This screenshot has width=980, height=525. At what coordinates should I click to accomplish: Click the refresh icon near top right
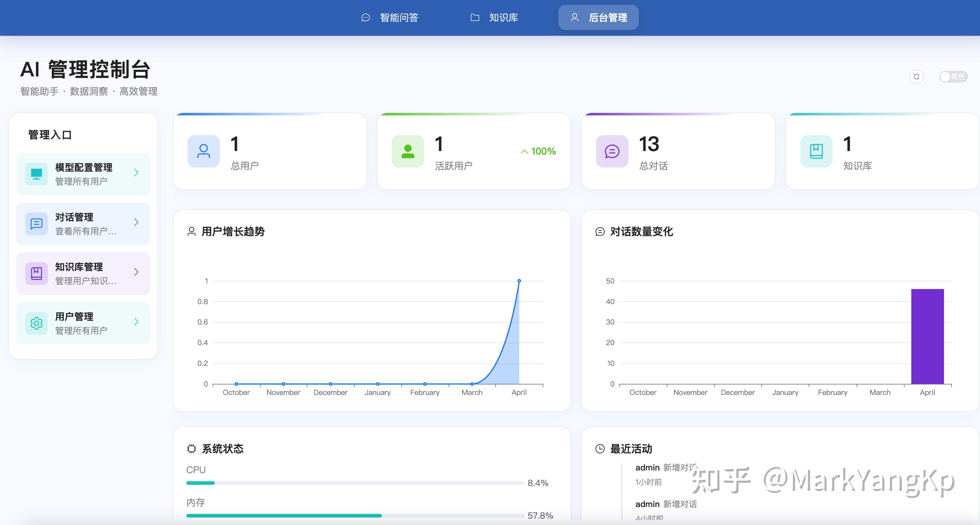(917, 77)
